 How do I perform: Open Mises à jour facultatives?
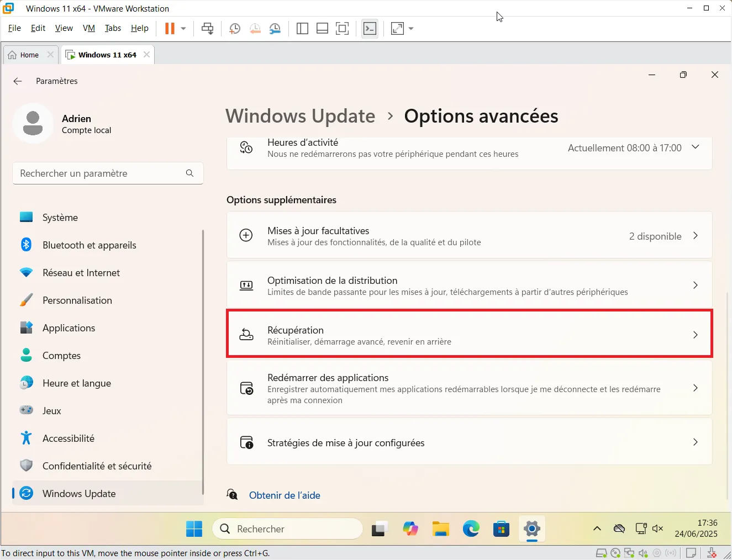(x=469, y=236)
